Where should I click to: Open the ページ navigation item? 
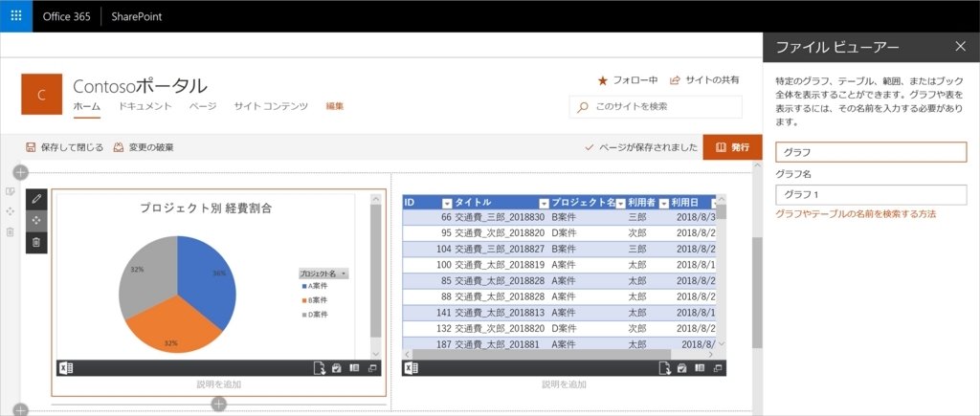tap(203, 107)
